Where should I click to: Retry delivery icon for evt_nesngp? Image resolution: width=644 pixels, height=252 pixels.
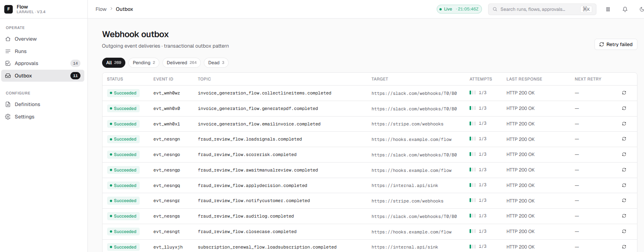(624, 170)
